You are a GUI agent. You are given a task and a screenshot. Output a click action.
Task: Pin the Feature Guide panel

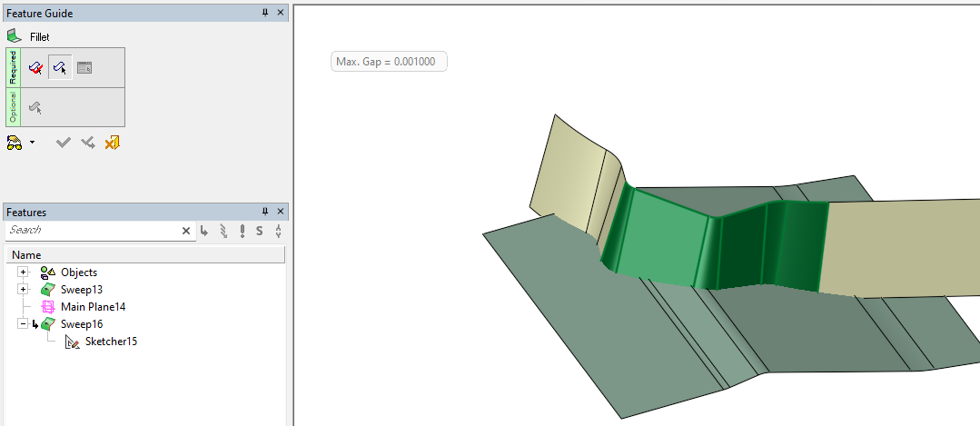265,14
